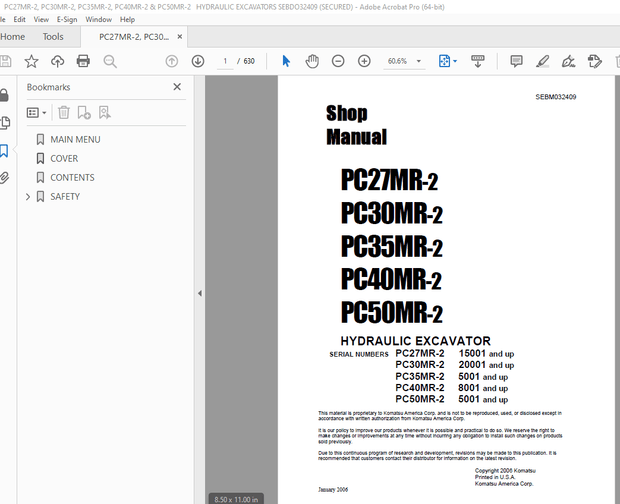This screenshot has height=504, width=620.
Task: Open the page thumbnails panel
Action: 5,123
